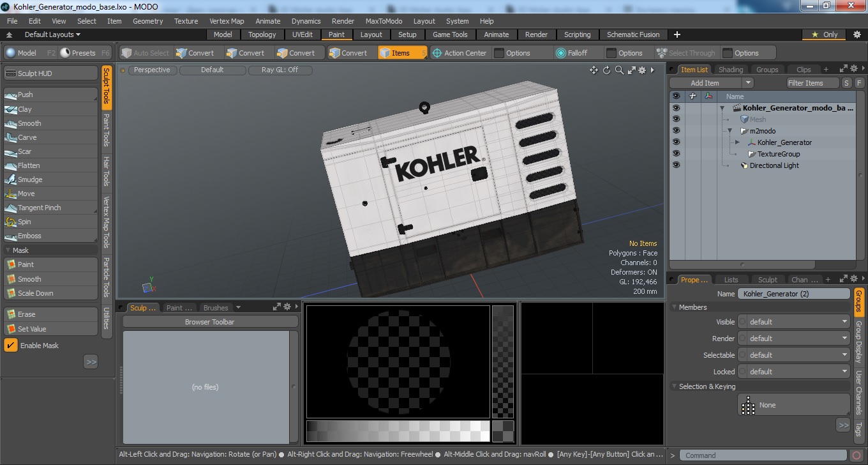Image resolution: width=868 pixels, height=465 pixels.
Task: Select the Emboss sculpt tool
Action: point(51,236)
